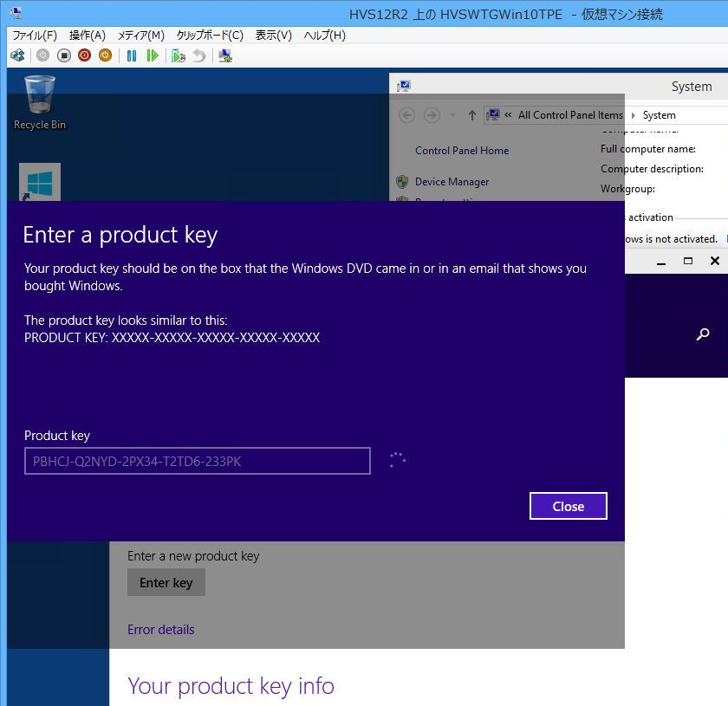Shut down the VM using the red power icon
The width and height of the screenshot is (728, 706).
point(85,55)
